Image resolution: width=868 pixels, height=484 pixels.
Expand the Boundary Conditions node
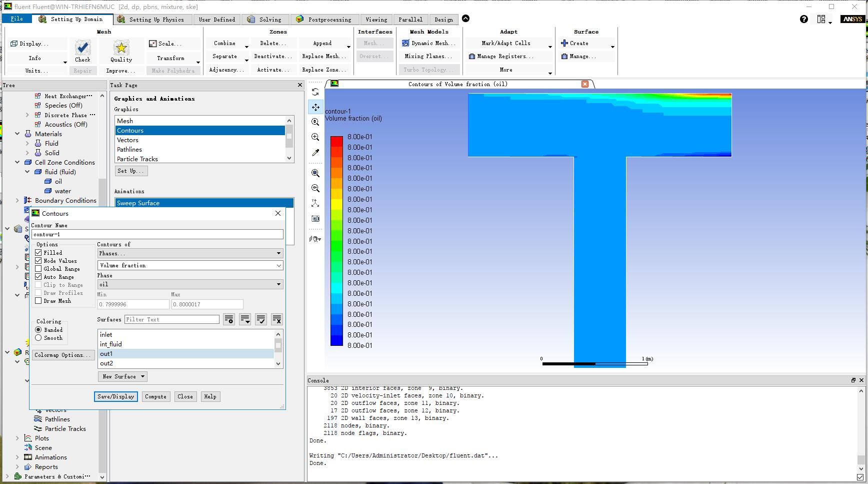click(17, 200)
